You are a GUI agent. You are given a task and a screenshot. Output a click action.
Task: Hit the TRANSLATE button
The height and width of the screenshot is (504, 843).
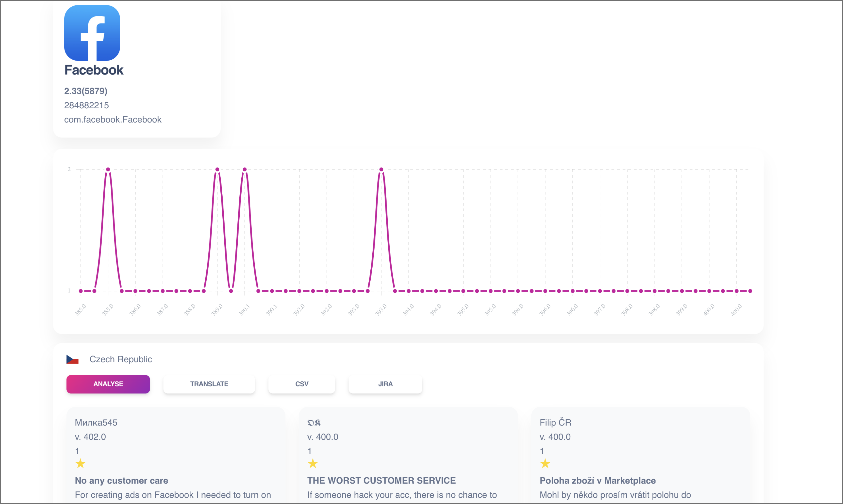tap(209, 384)
